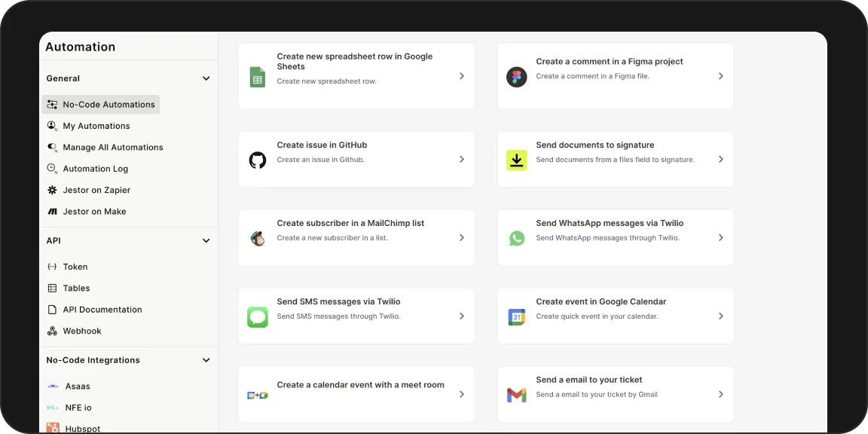Click the Figma logo icon
This screenshot has width=868, height=434.
(516, 77)
